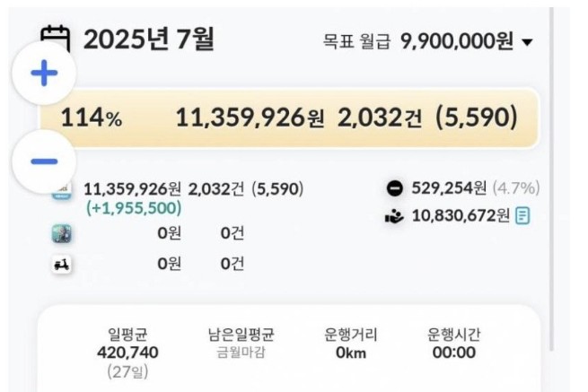Click the blue plus zoom-in button
588x392 pixels.
43,74
